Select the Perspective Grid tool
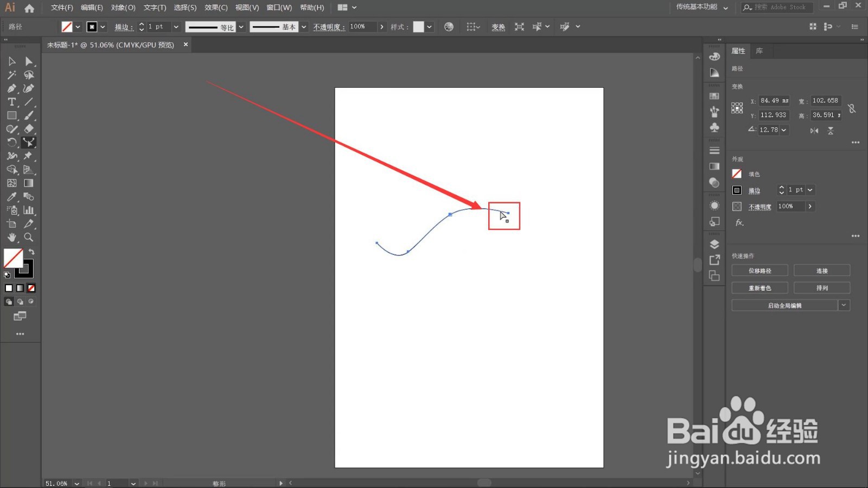The image size is (868, 488). [29, 170]
